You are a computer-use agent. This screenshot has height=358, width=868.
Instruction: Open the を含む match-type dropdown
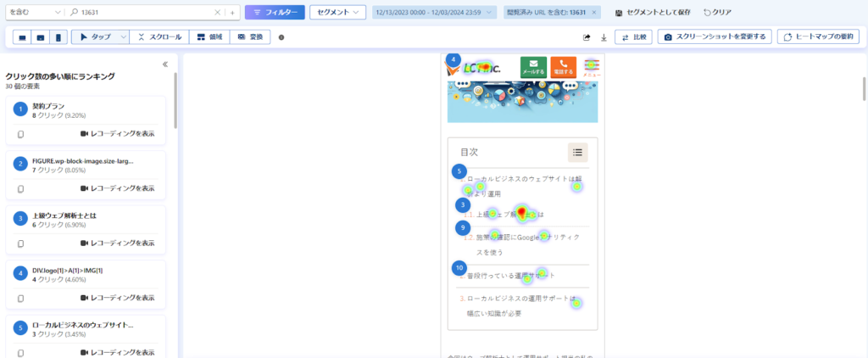point(33,12)
